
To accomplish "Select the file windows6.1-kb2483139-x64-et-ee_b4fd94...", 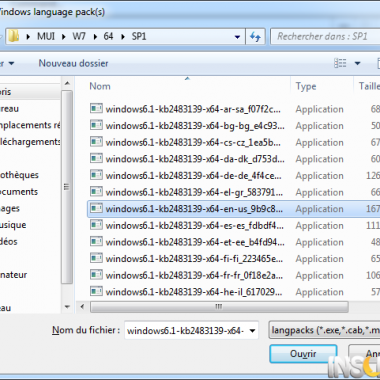I will [x=195, y=242].
